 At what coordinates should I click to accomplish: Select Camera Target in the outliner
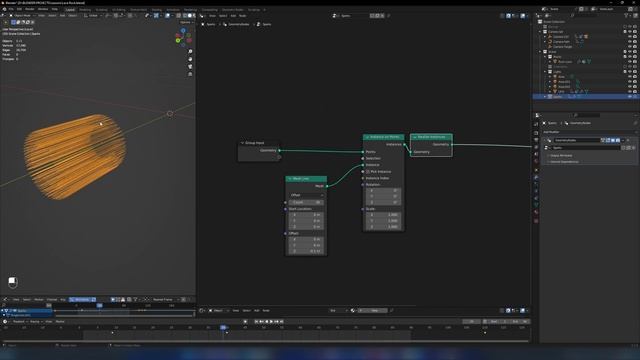coord(562,47)
